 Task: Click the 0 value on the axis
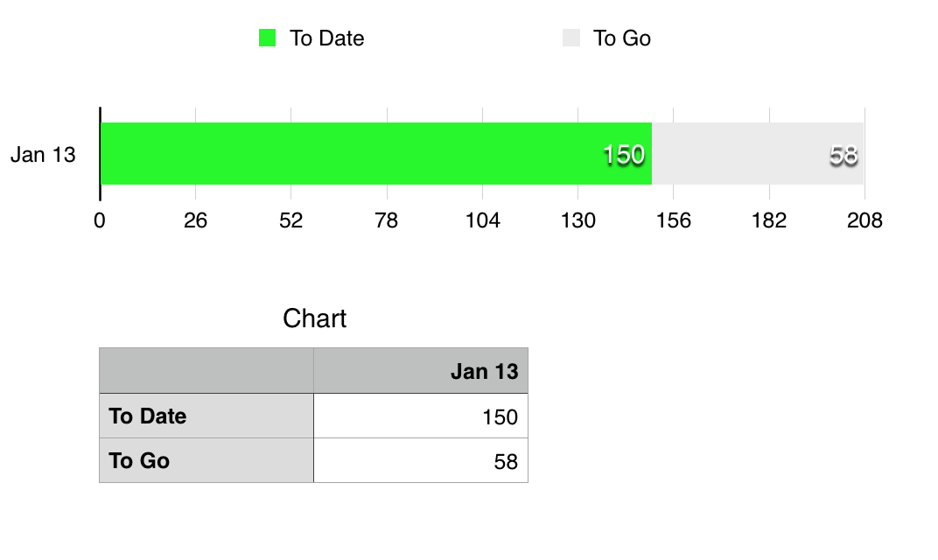[100, 220]
